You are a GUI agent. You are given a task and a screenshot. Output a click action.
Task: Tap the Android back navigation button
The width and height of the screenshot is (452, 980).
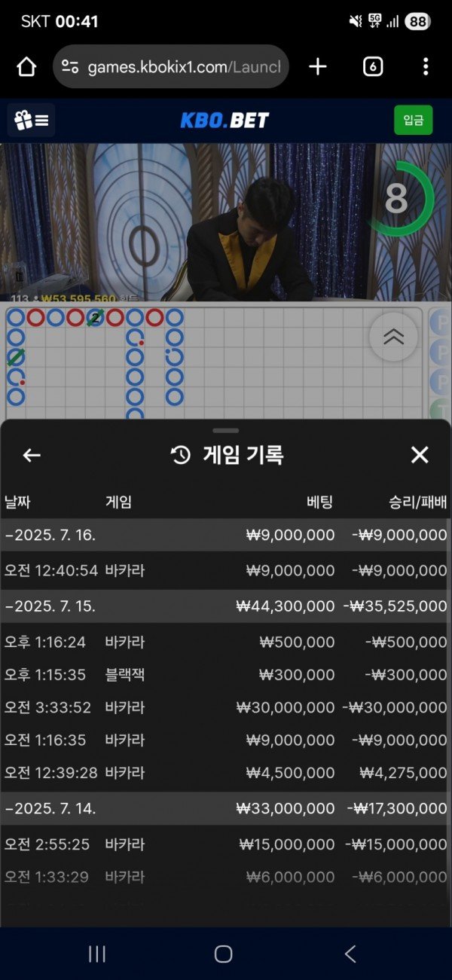point(350,954)
